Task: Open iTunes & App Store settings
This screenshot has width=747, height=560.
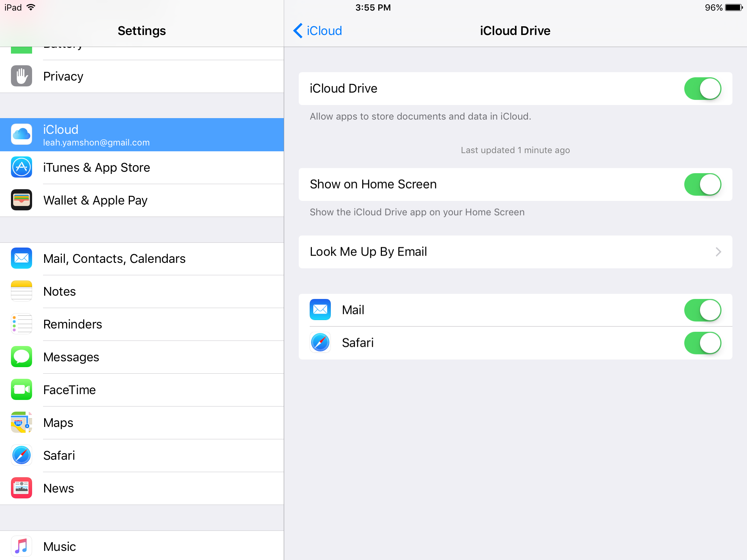Action: coord(141,167)
